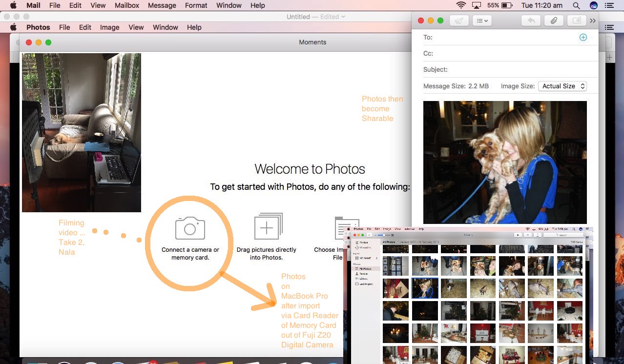Image resolution: width=624 pixels, height=364 pixels.
Task: Click the Apple logo in Photos menu bar
Action: coord(14,27)
